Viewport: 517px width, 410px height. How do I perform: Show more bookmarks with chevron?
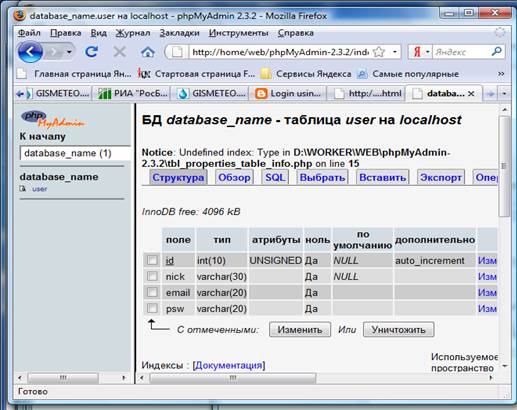[x=501, y=74]
